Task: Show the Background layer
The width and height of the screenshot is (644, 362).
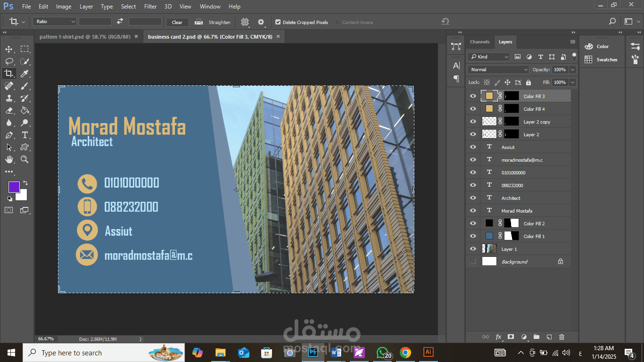Action: point(473,262)
